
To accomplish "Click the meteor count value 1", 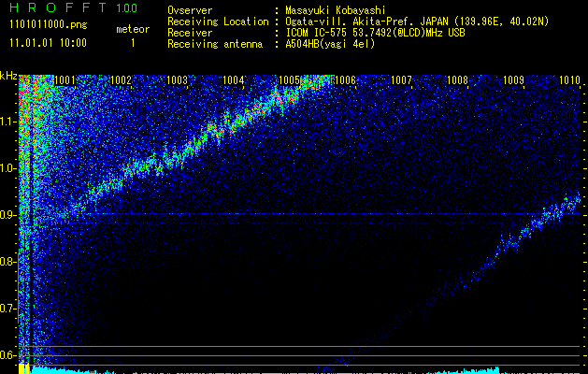I will [133, 43].
